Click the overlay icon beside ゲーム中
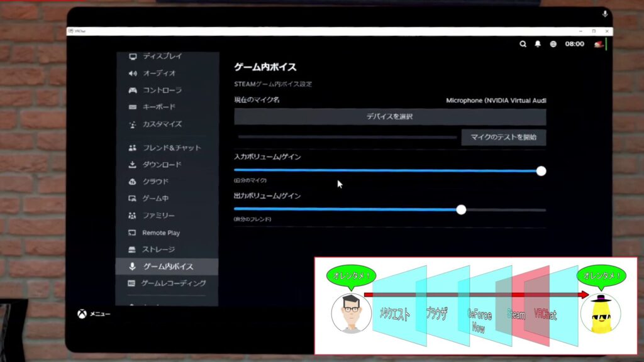This screenshot has width=644, height=362. 132,199
